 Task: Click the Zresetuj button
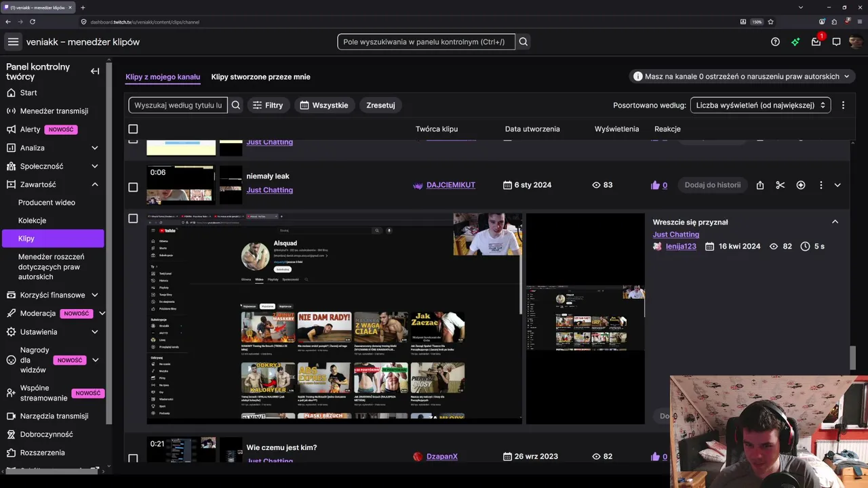[380, 105]
